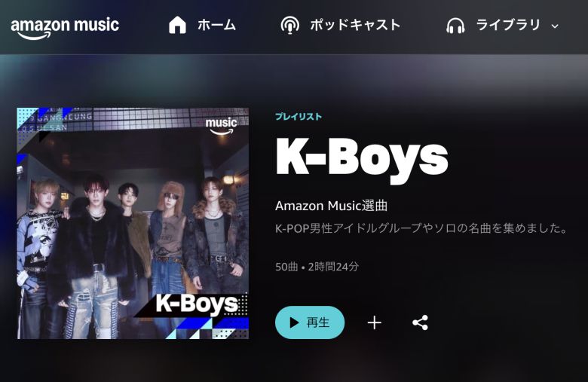
Task: Click the music logo on cover art
Action: [221, 127]
